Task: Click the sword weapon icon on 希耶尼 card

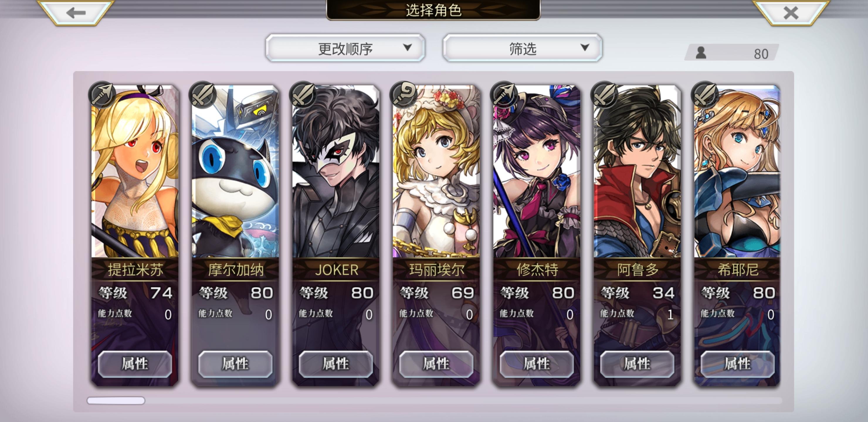Action: (x=705, y=95)
